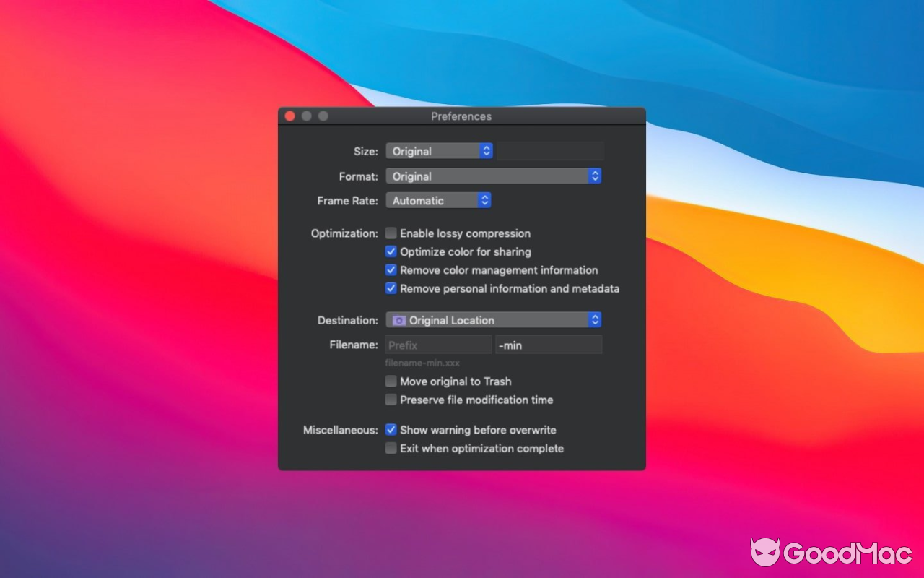Check Preserve file modification time

click(391, 399)
